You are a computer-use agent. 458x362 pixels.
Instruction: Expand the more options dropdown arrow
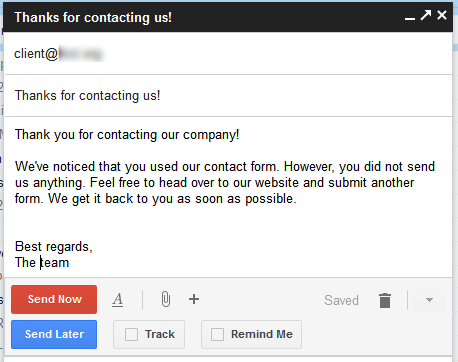429,300
